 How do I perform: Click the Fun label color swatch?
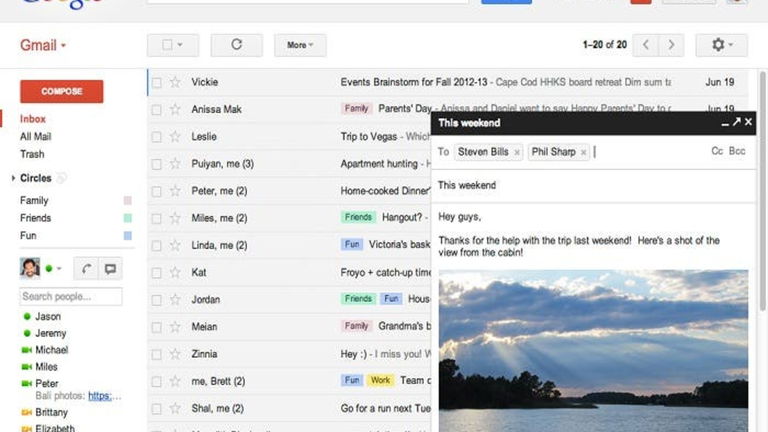point(128,236)
